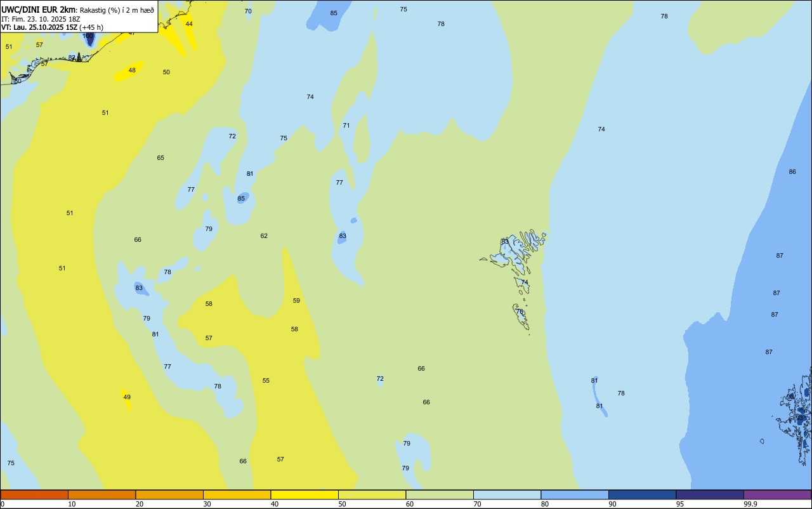Click the 10–20 orange legend swatch
The width and height of the screenshot is (812, 509).
[x=101, y=494]
